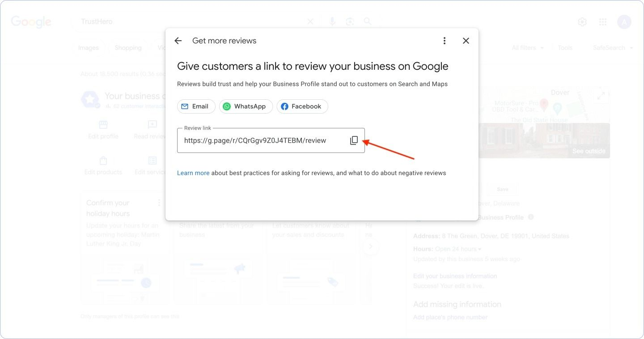Screen dimensions: 644x339
Task: Click the 'Updated by this business 5 weeks ago' text
Action: pyautogui.click(x=466, y=259)
